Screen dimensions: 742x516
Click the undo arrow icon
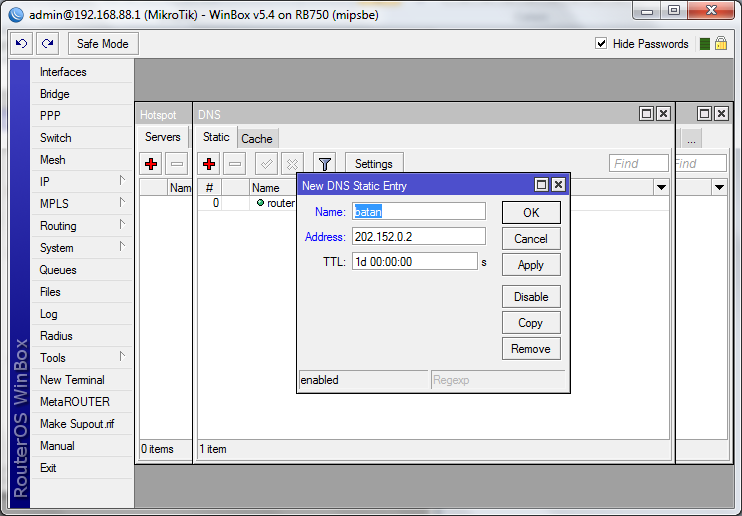(22, 44)
